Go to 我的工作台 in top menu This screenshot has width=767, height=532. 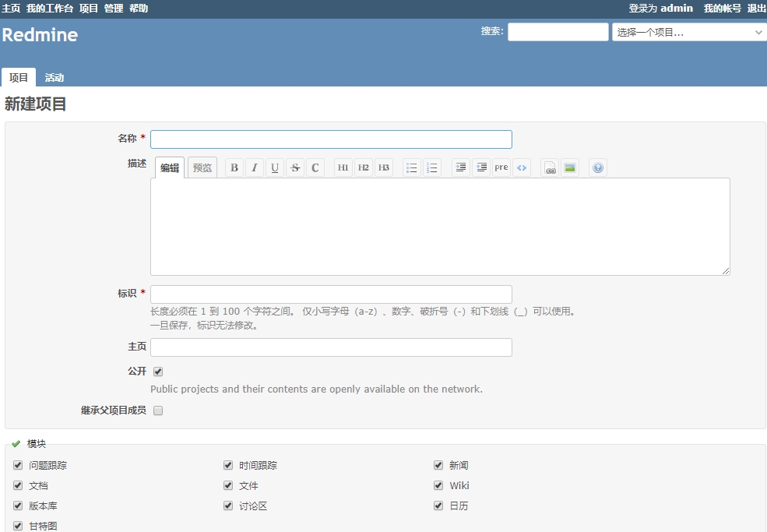coord(50,9)
